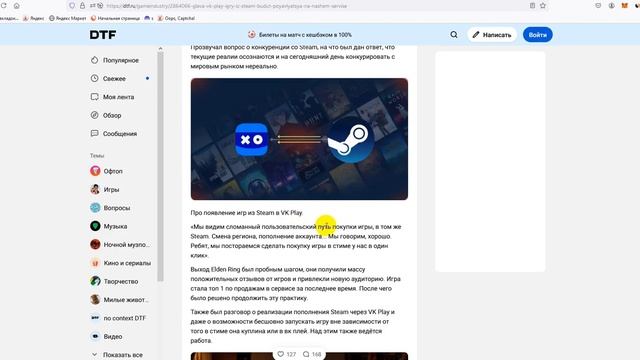
Task: Open comments via the speech bubble icon
Action: pos(306,354)
